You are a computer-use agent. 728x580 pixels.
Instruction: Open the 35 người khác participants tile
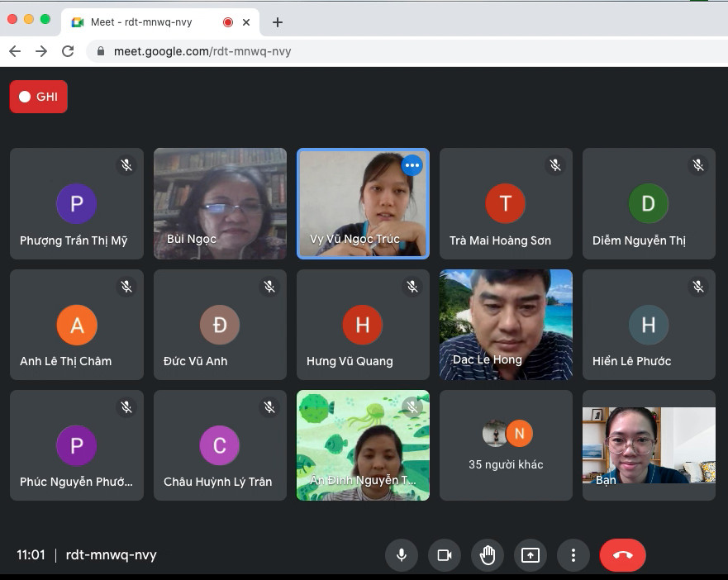pyautogui.click(x=506, y=445)
